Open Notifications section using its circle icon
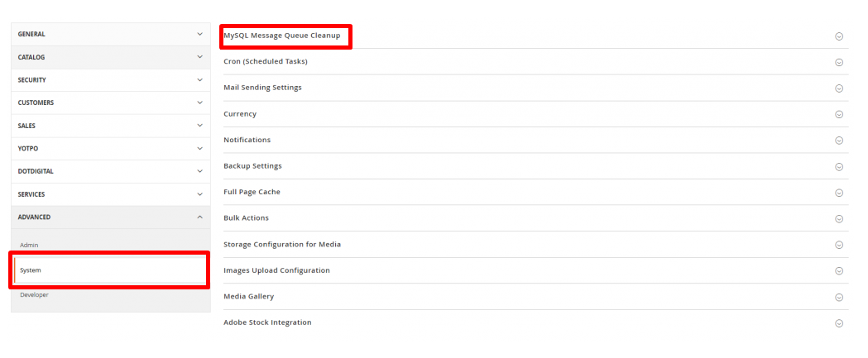This screenshot has height=358, width=868. [x=838, y=141]
